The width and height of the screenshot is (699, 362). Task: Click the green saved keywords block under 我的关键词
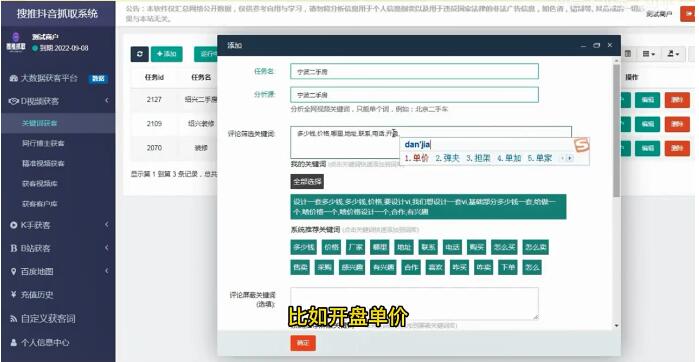tap(428, 207)
